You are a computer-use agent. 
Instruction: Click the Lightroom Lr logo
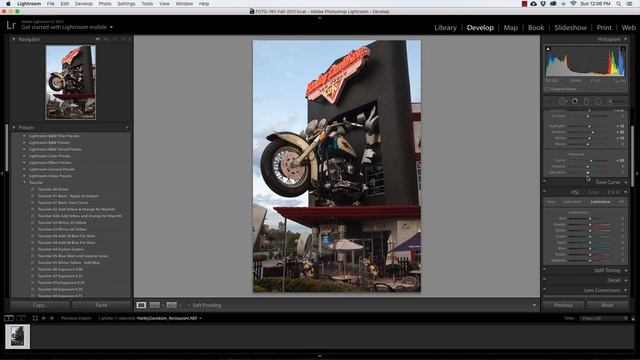[11, 25]
